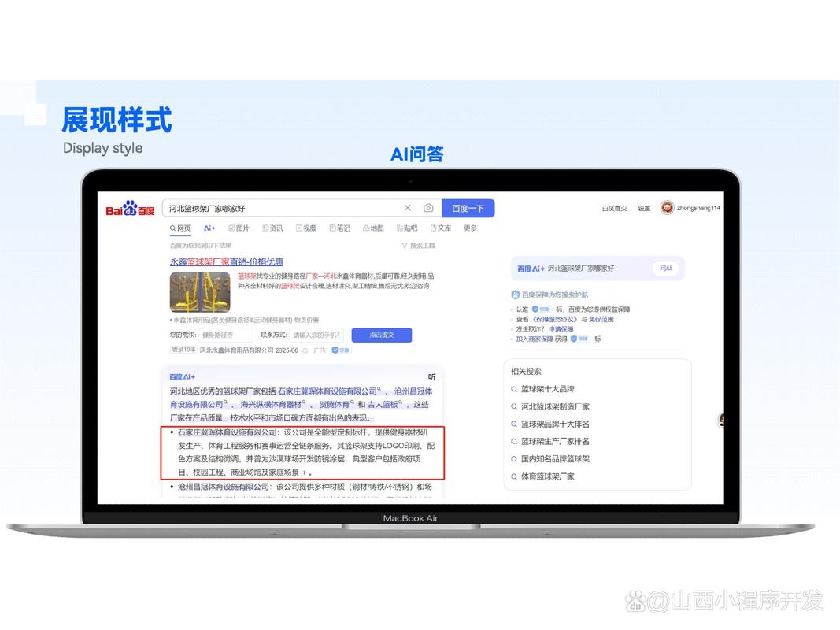Click the basketball stand ad thumbnail
The image size is (840, 630).
click(x=200, y=292)
